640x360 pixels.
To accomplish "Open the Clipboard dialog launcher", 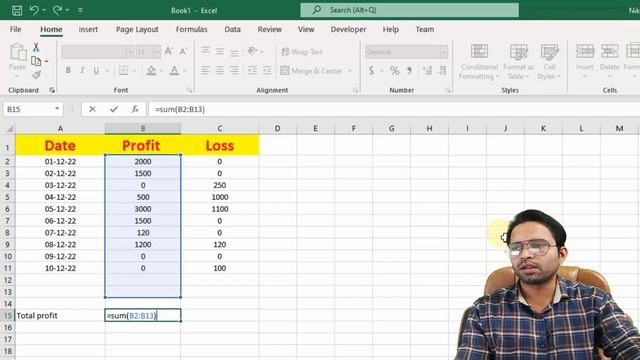I will (52, 90).
